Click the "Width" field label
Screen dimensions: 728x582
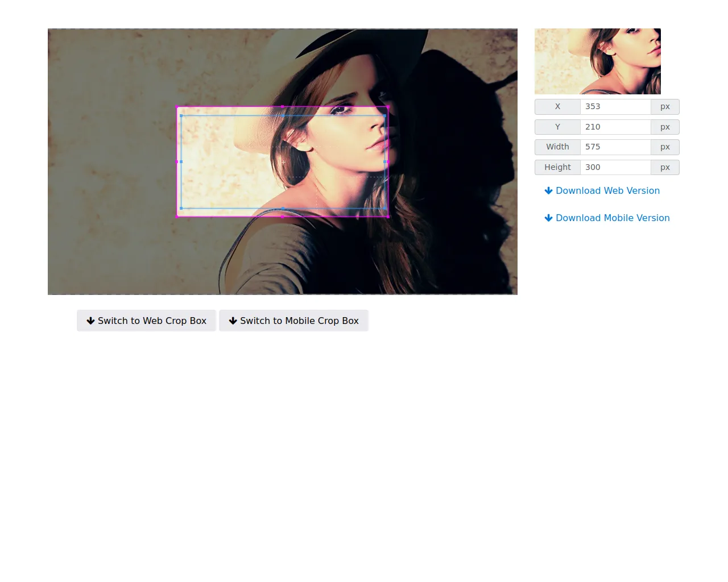[557, 147]
